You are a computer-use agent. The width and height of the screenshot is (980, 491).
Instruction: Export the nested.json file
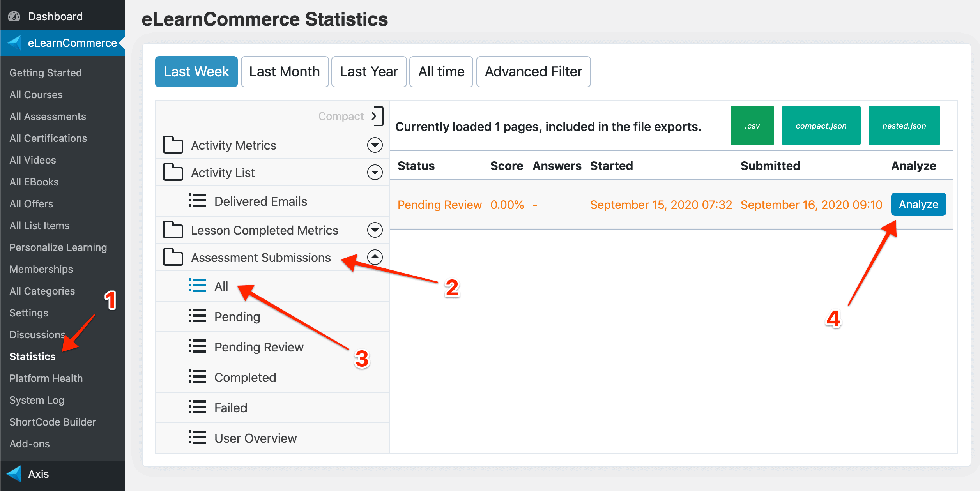coord(904,125)
